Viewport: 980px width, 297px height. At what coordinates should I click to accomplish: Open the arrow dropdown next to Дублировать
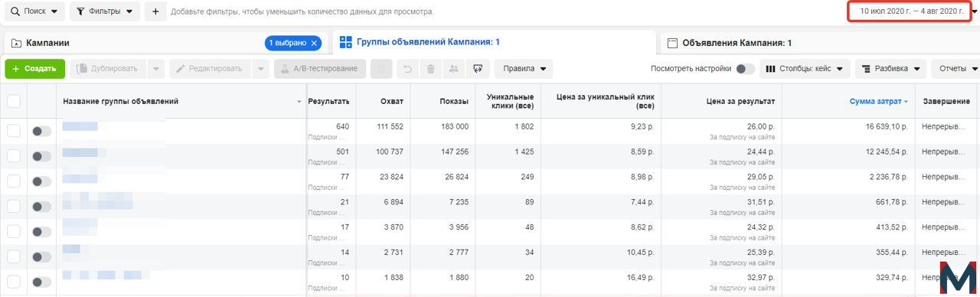point(156,68)
